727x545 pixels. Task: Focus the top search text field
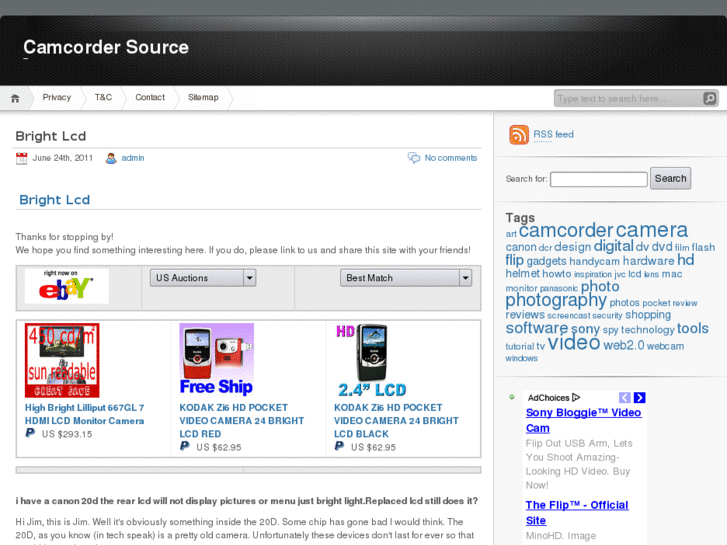click(629, 98)
